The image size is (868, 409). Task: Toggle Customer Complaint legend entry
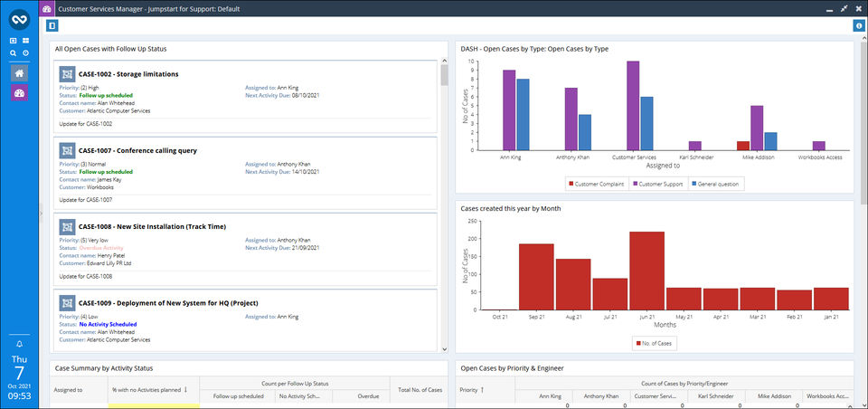click(x=596, y=184)
